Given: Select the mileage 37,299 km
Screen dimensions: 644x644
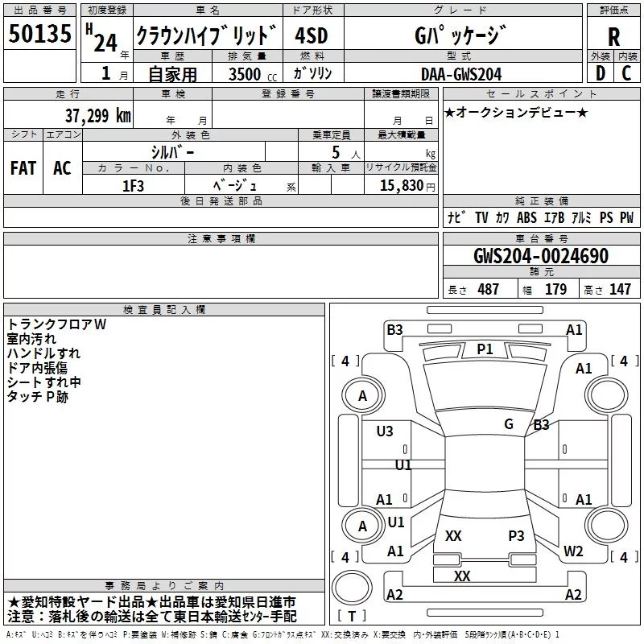Looking at the screenshot, I should 97,116.
